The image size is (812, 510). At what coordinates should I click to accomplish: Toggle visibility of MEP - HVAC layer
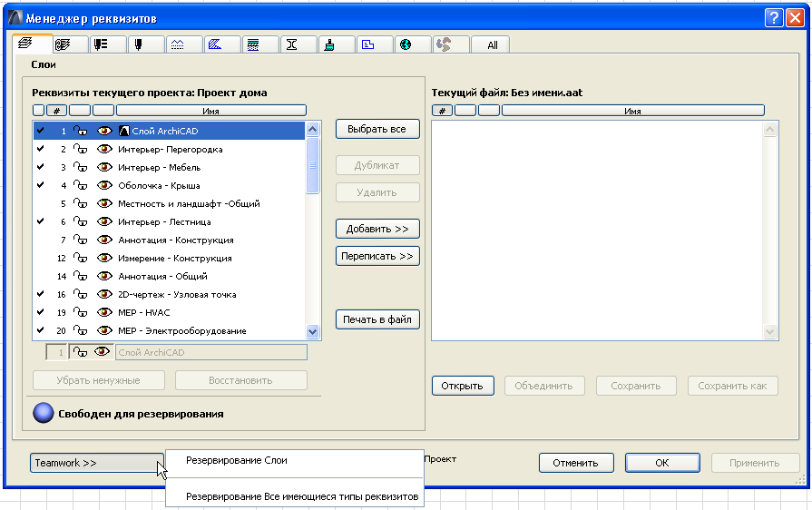click(104, 312)
